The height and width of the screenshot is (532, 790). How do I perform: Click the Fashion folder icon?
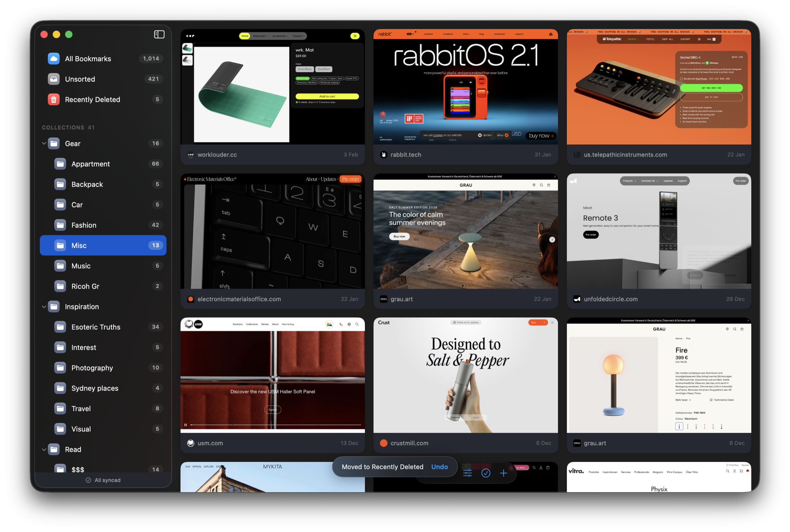(60, 225)
